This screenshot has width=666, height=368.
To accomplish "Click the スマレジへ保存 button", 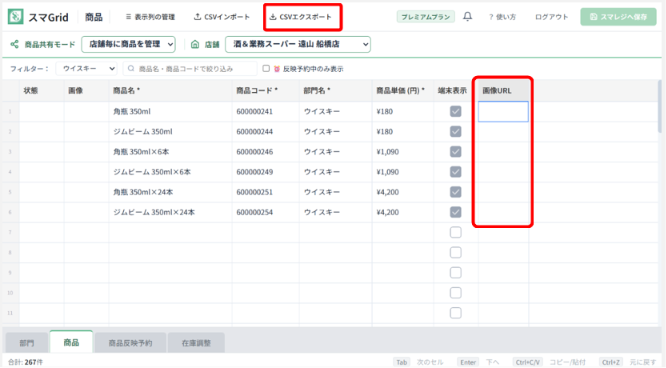I will point(618,17).
